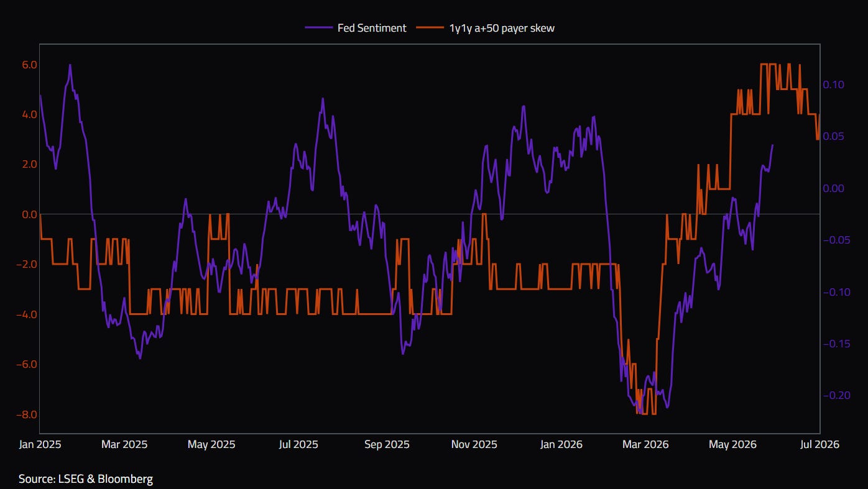The width and height of the screenshot is (868, 489).
Task: Click the purple Fed Sentiment legend line swatch
Action: coord(318,28)
